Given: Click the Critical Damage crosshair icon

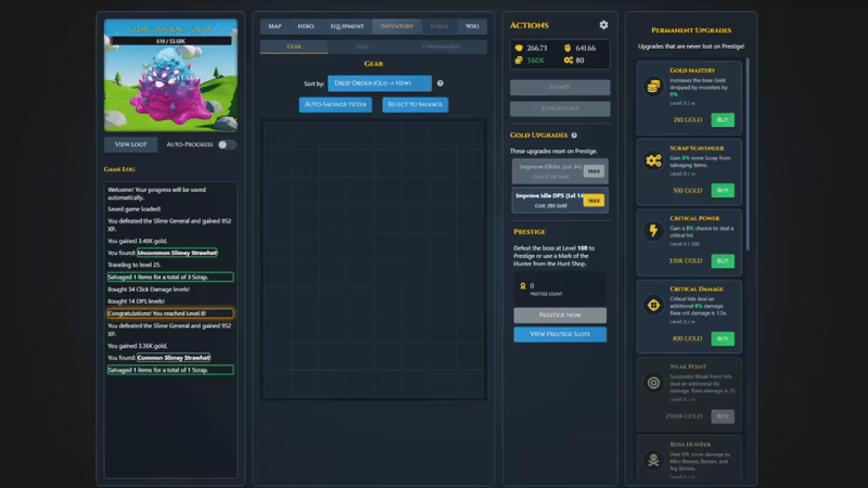Looking at the screenshot, I should click(x=653, y=305).
